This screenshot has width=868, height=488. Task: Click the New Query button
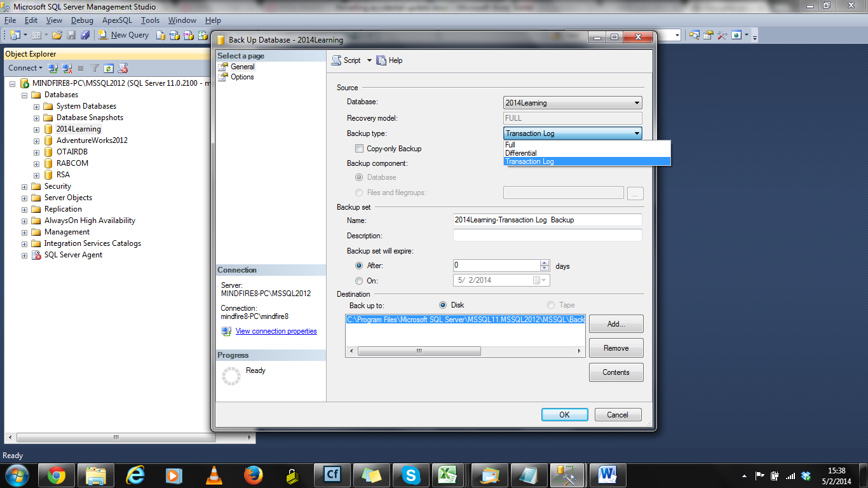tap(124, 35)
